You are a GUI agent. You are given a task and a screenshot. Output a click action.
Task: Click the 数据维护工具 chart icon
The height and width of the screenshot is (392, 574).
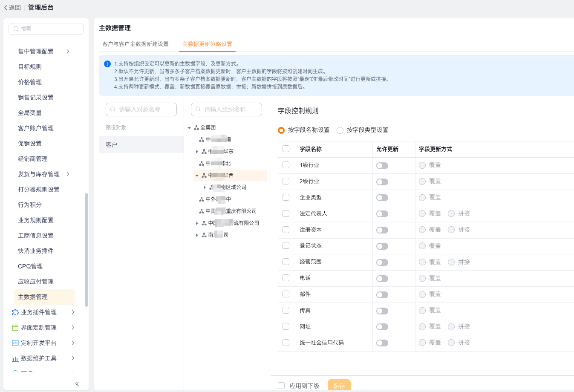[15, 358]
